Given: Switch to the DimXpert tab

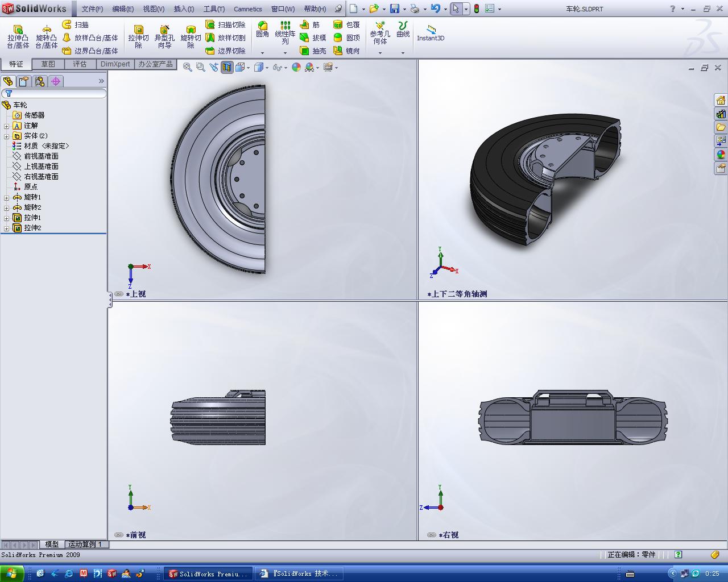Looking at the screenshot, I should 115,64.
